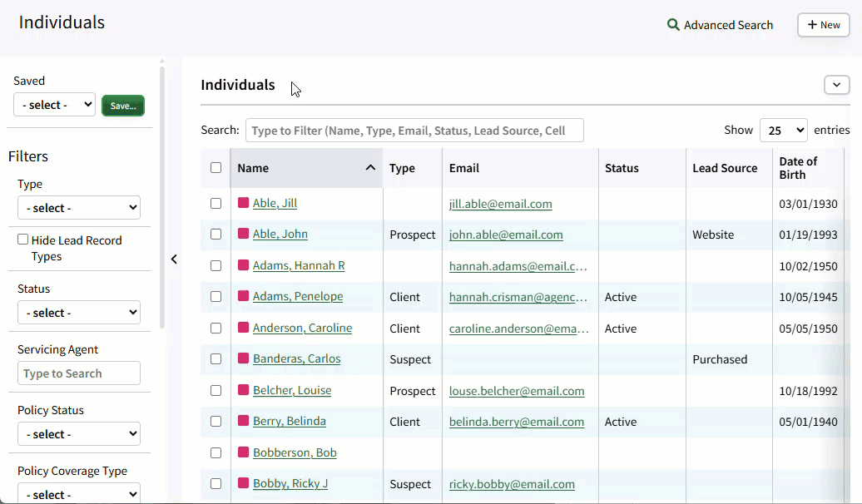The height and width of the screenshot is (504, 862).
Task: Check the box for Able, Jill
Action: coord(216,204)
